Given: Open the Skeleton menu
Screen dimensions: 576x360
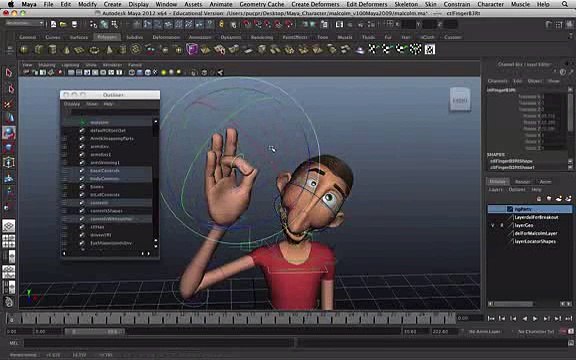Looking at the screenshot, I should click(406, 4).
